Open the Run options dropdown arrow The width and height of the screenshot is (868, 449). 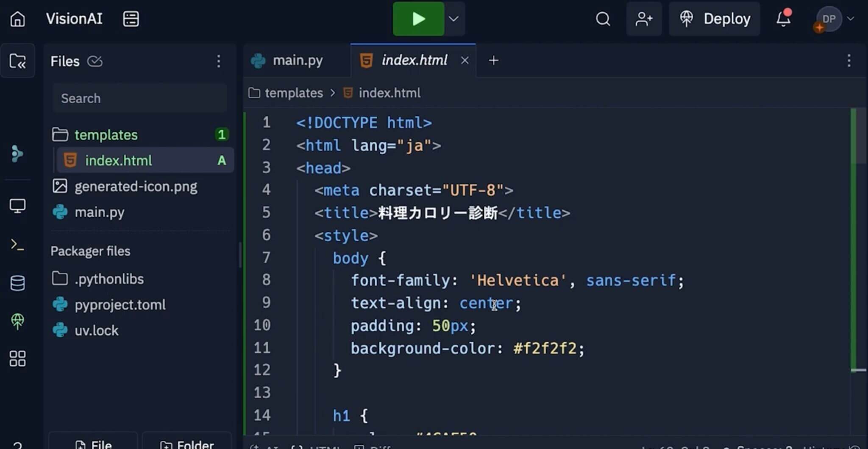pos(453,19)
